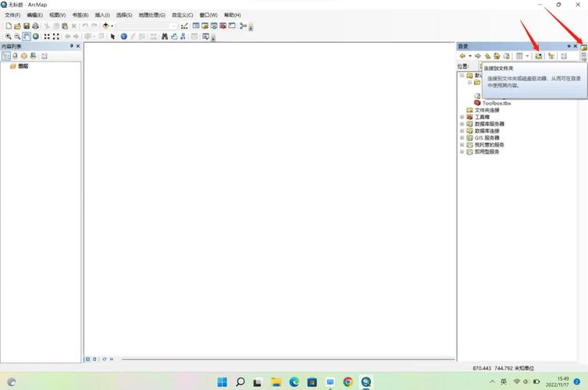This screenshot has height=390, width=588.
Task: Print the map from the toolbar
Action: (x=36, y=26)
